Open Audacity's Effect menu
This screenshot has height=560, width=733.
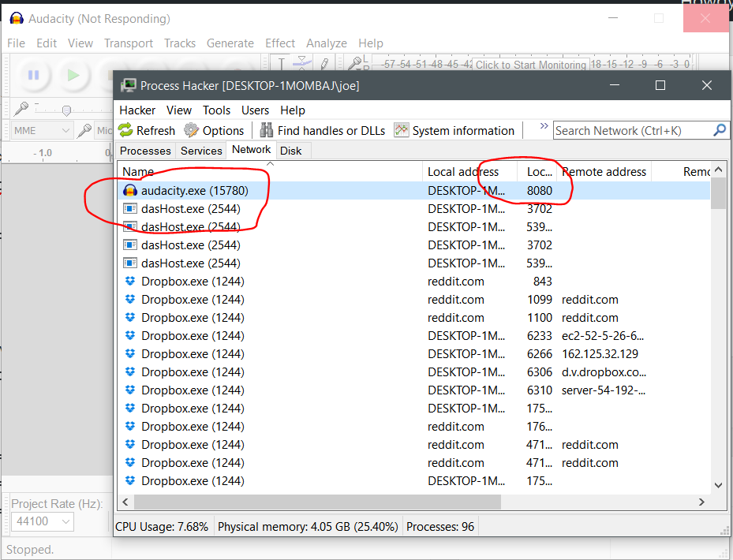280,43
